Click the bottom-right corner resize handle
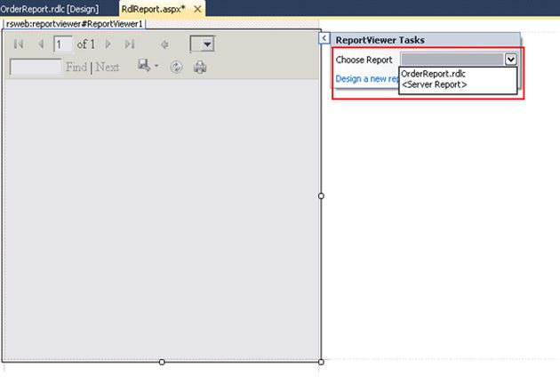The image size is (560, 392). click(321, 362)
